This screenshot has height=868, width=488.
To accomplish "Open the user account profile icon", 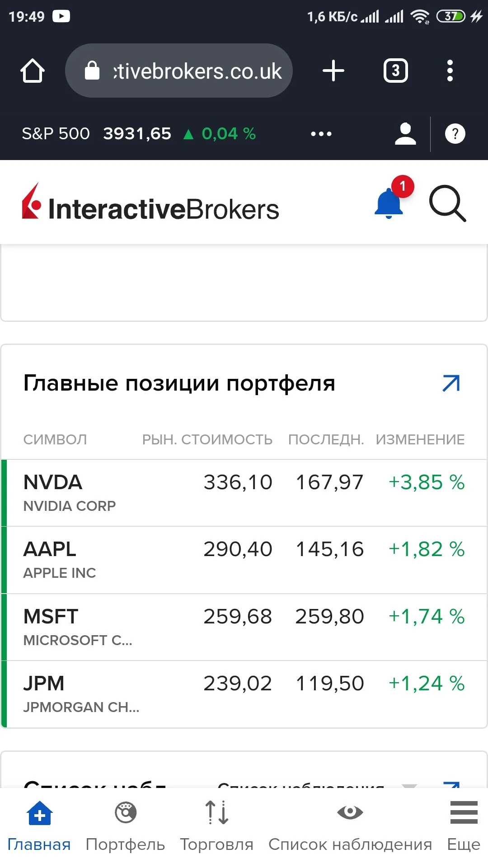I will point(405,134).
